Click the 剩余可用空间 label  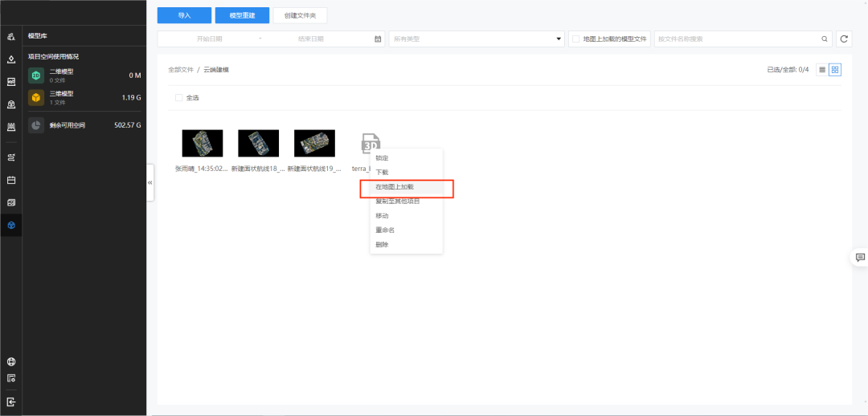(x=68, y=125)
